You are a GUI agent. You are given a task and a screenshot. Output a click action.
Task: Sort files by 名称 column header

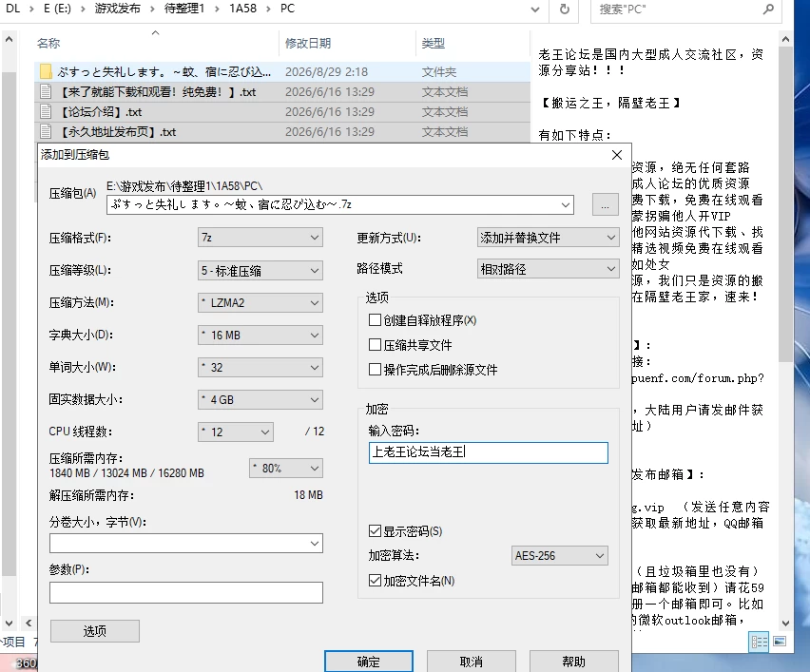(x=48, y=44)
